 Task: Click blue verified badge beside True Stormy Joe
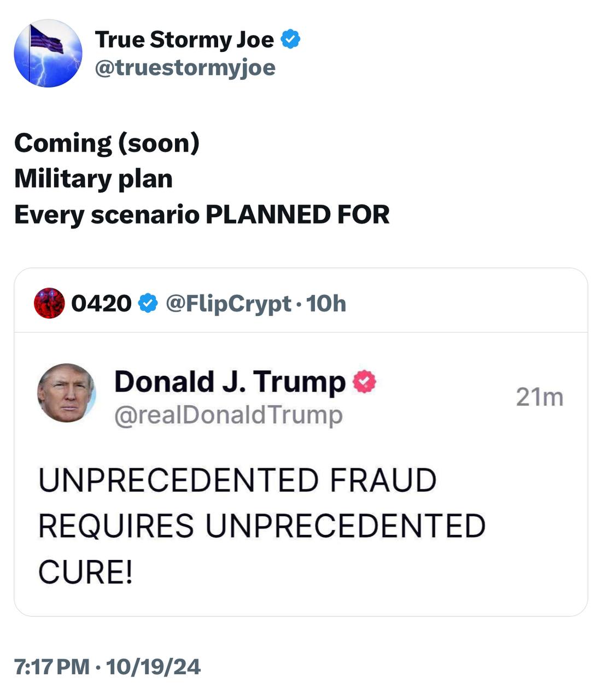(x=290, y=39)
